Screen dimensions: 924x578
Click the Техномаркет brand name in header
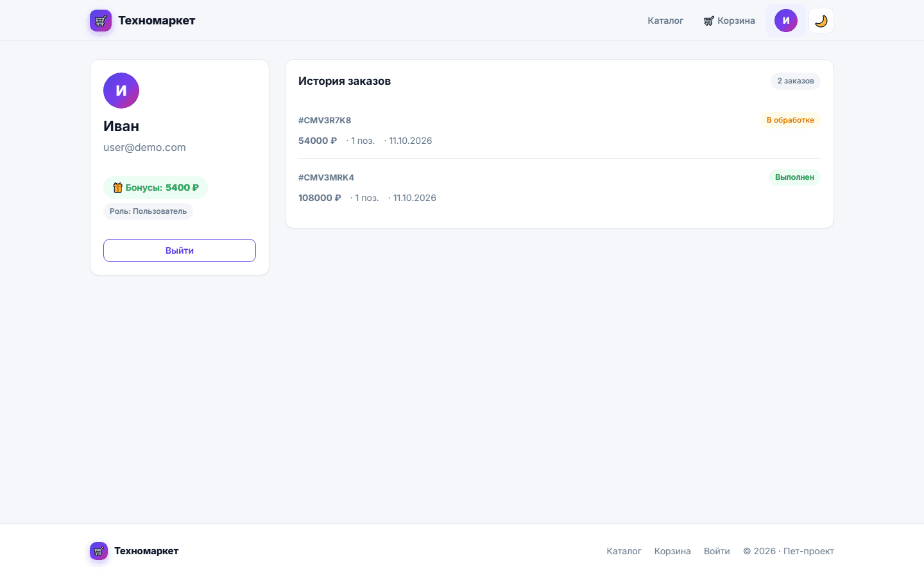[157, 21]
